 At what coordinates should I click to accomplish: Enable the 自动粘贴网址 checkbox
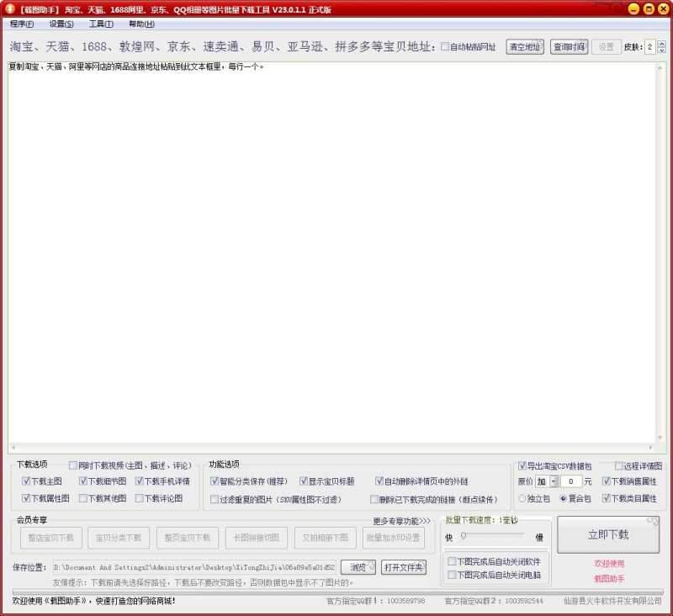click(x=446, y=47)
